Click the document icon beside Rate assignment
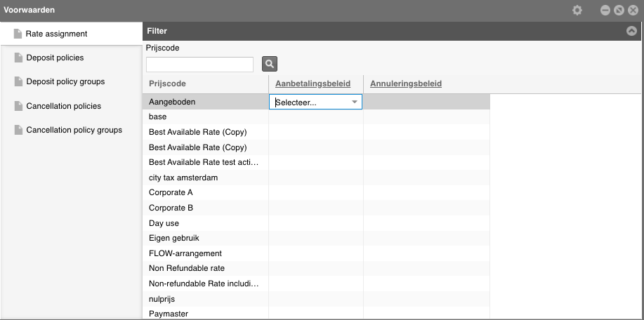The width and height of the screenshot is (644, 320). [18, 34]
